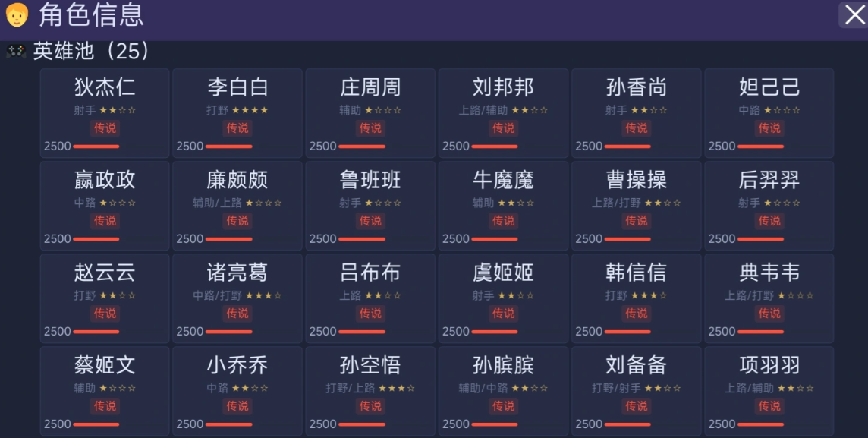Click the red progress bar on 嬴政政's card
The image size is (868, 438).
96,238
